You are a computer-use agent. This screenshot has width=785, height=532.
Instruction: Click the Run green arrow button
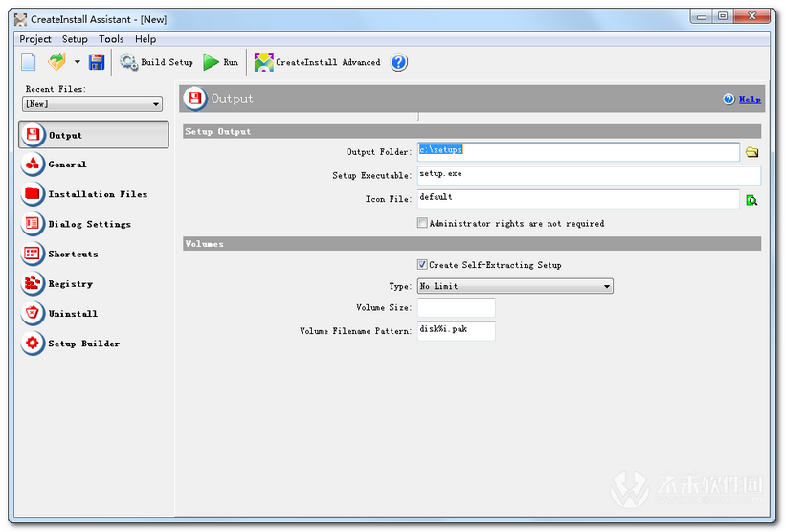(x=221, y=62)
